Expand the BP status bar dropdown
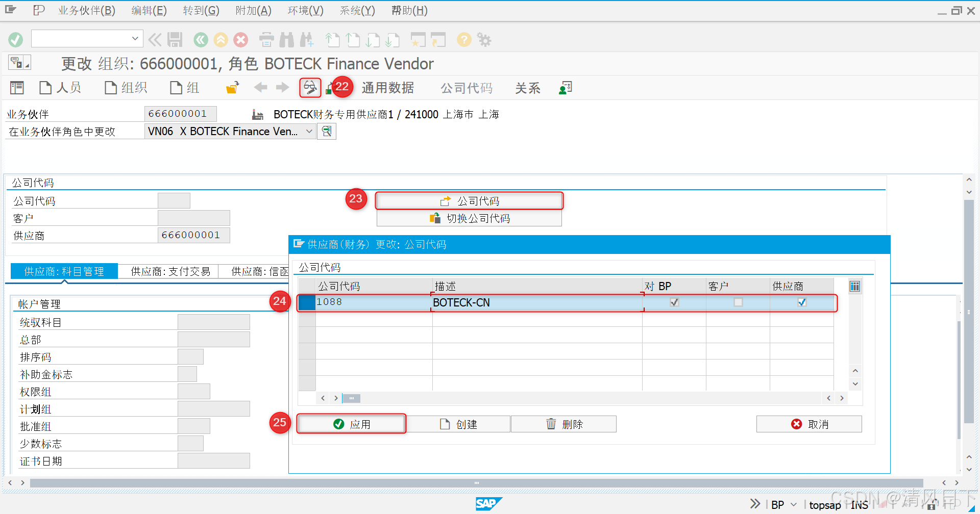Image resolution: width=980 pixels, height=514 pixels. point(794,504)
